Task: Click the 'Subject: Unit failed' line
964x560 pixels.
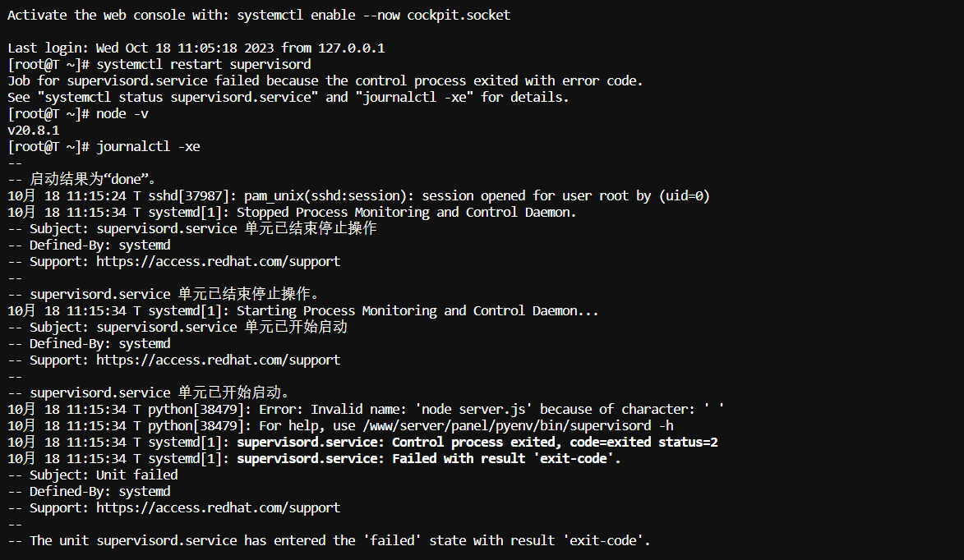Action: 93,475
